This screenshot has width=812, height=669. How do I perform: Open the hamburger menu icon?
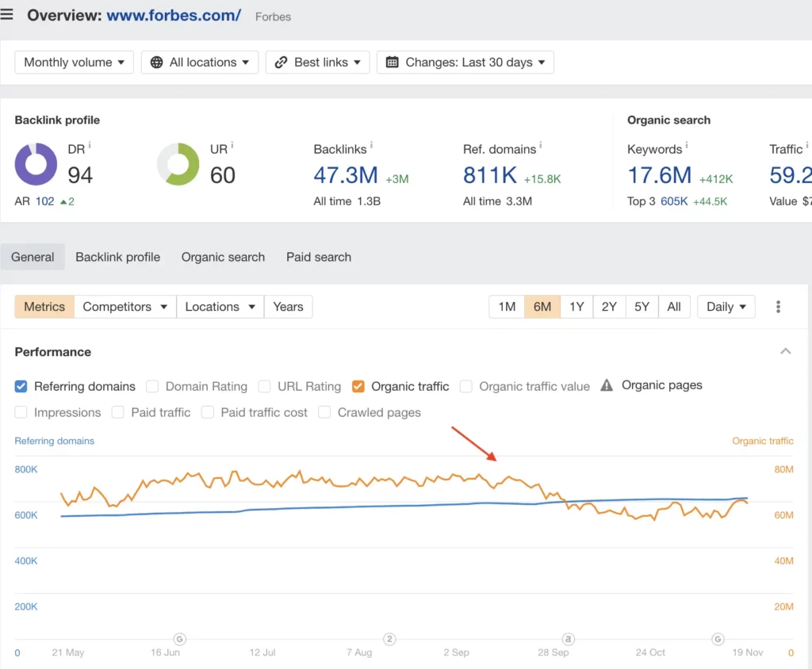click(x=7, y=15)
